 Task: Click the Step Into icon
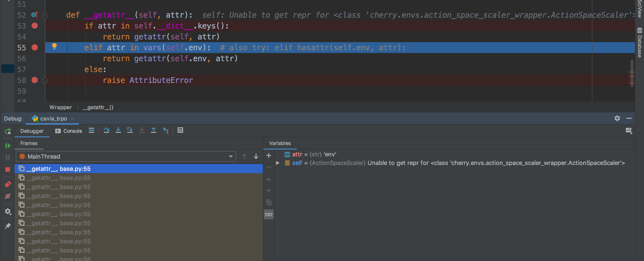click(x=118, y=130)
